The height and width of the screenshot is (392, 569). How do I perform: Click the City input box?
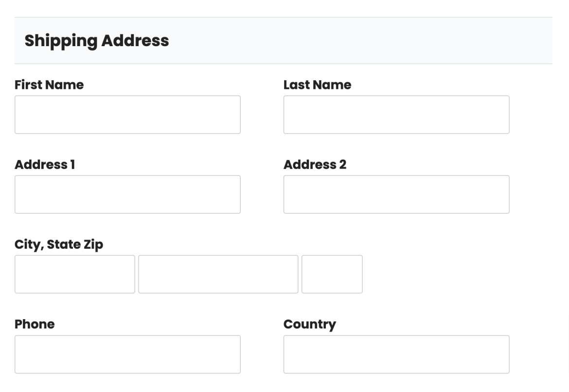coord(74,273)
